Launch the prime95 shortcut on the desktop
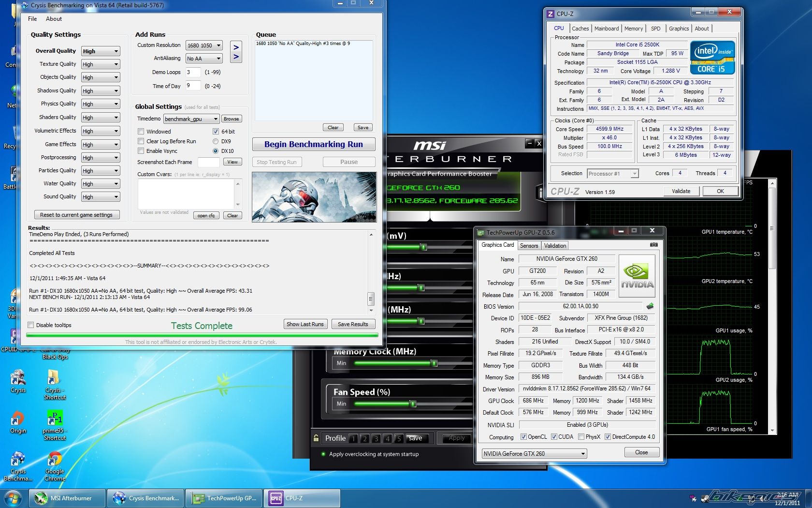Screen dimensions: 812x508 tap(54, 425)
